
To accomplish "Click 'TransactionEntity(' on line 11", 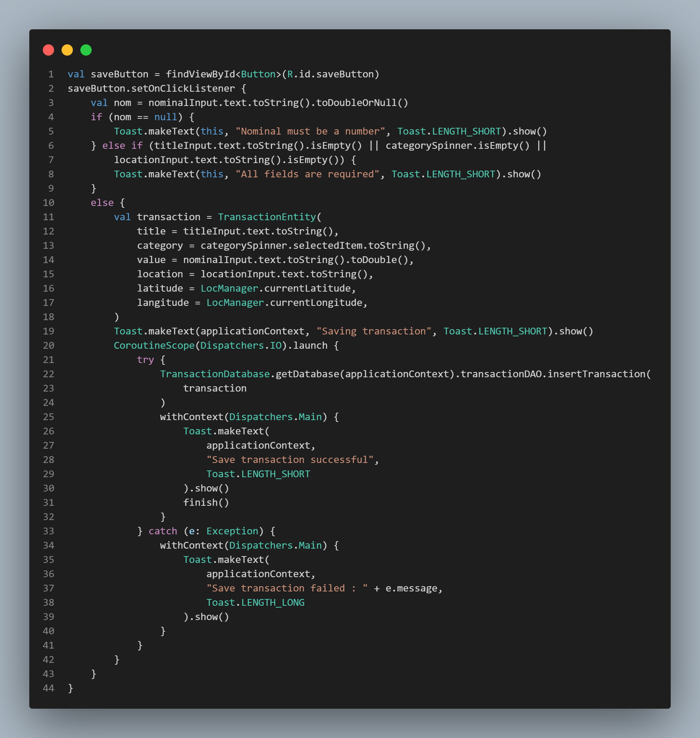I will tap(270, 217).
